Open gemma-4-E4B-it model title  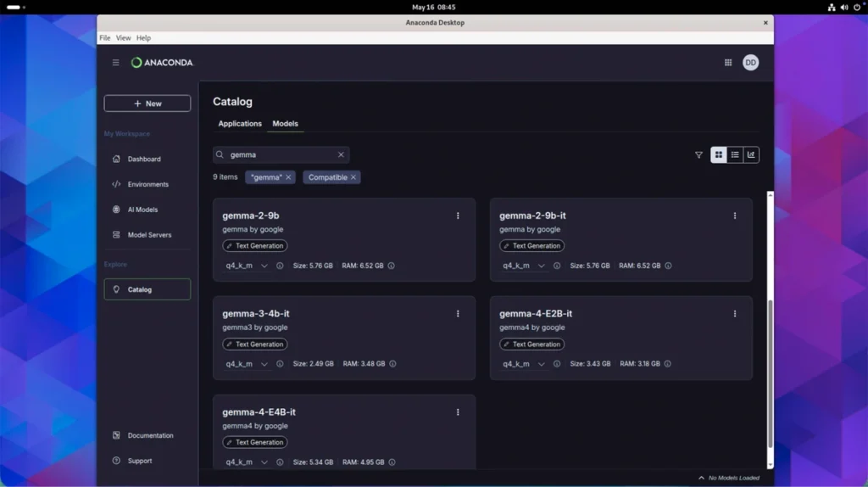(x=259, y=412)
